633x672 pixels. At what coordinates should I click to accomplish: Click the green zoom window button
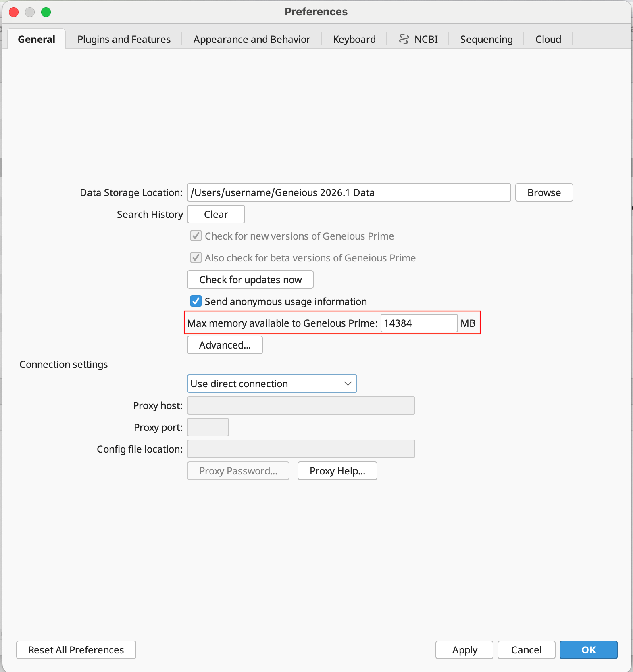(x=46, y=12)
